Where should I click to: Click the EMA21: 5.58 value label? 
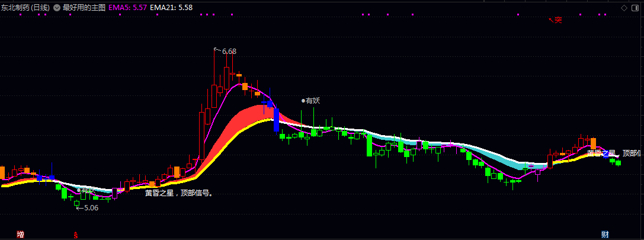tap(171, 8)
